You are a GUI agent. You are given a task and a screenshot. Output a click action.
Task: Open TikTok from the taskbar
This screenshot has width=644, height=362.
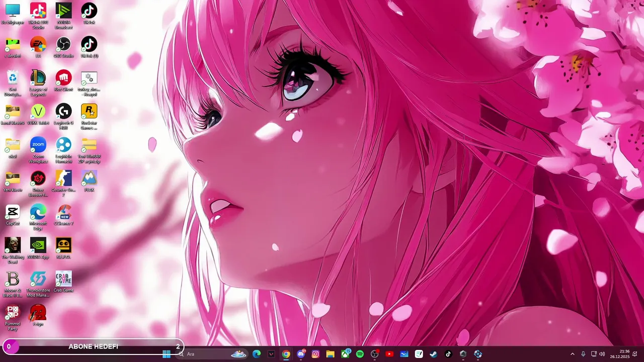448,354
